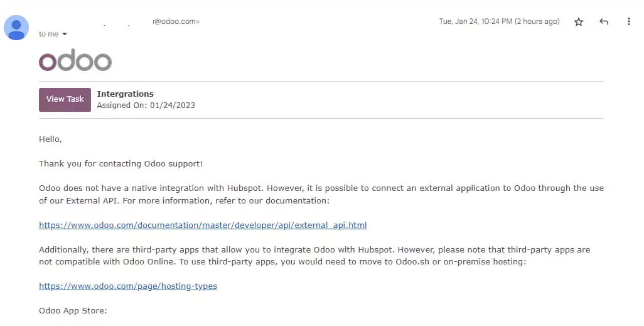Expand the "to me" recipient details arrow

click(65, 34)
